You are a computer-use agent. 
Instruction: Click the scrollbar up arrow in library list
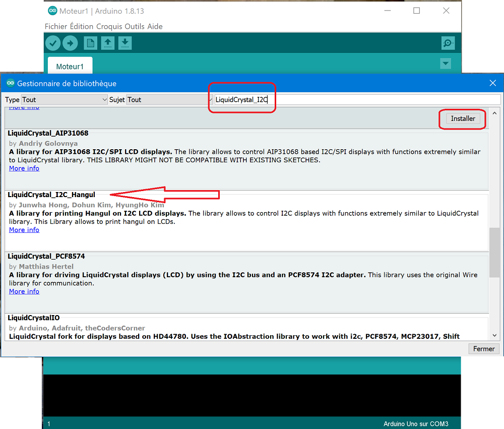point(494,113)
